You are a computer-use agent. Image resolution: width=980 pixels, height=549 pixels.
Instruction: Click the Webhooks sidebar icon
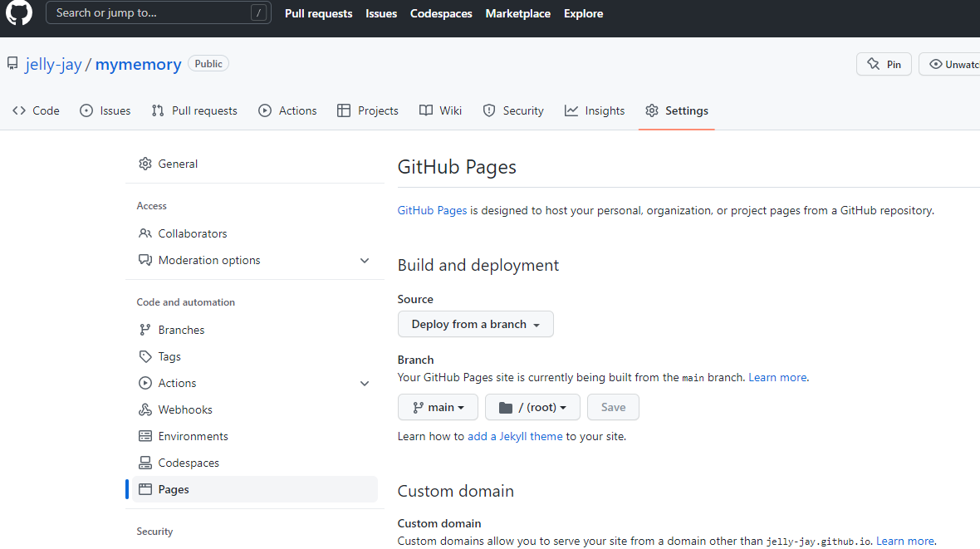click(x=145, y=409)
